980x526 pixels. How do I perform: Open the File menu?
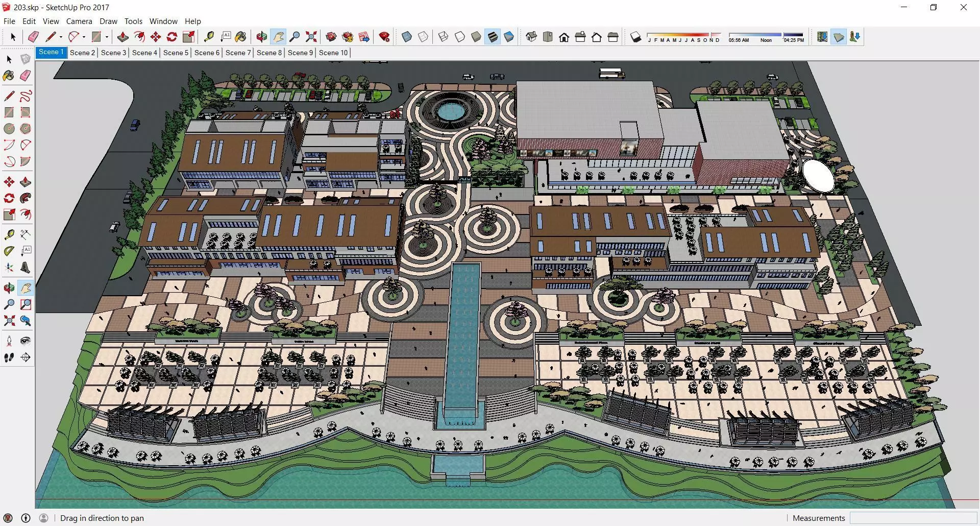click(9, 21)
